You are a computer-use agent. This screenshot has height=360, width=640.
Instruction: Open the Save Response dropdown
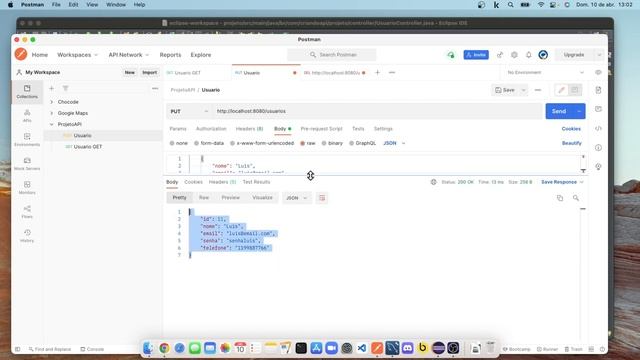coord(562,182)
